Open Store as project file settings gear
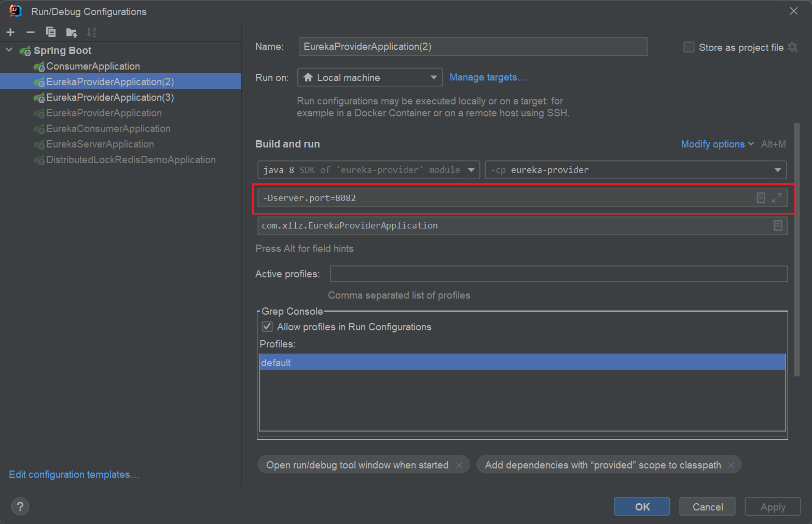The image size is (812, 524). [792, 47]
